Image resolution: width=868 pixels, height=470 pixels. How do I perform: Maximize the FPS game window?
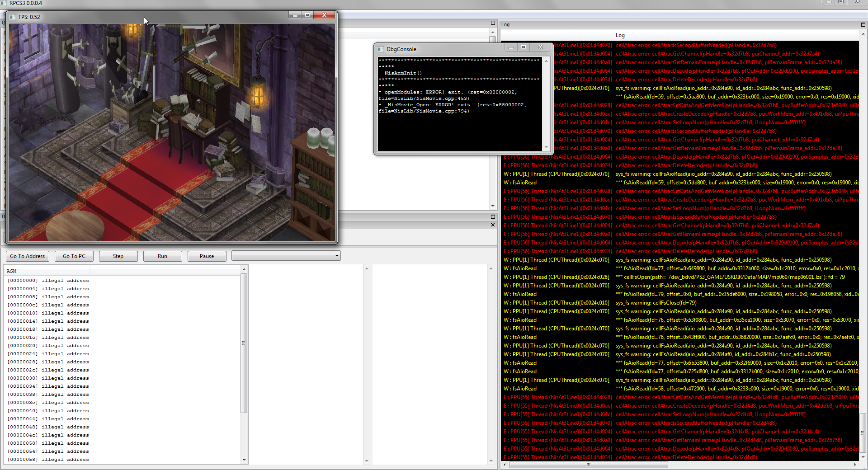307,15
